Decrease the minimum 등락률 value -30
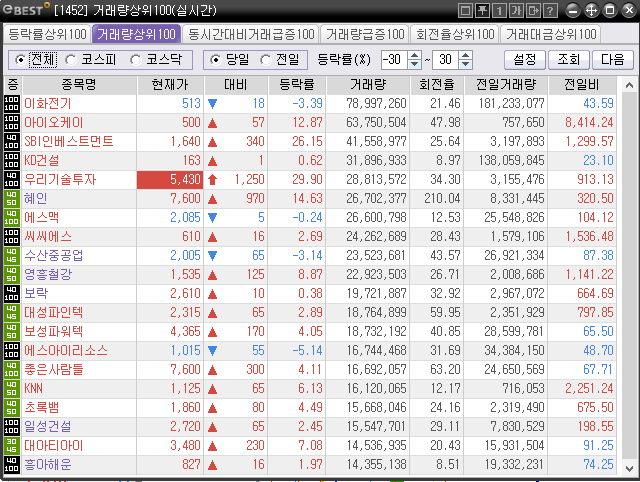This screenshot has height=482, width=640. tap(415, 64)
